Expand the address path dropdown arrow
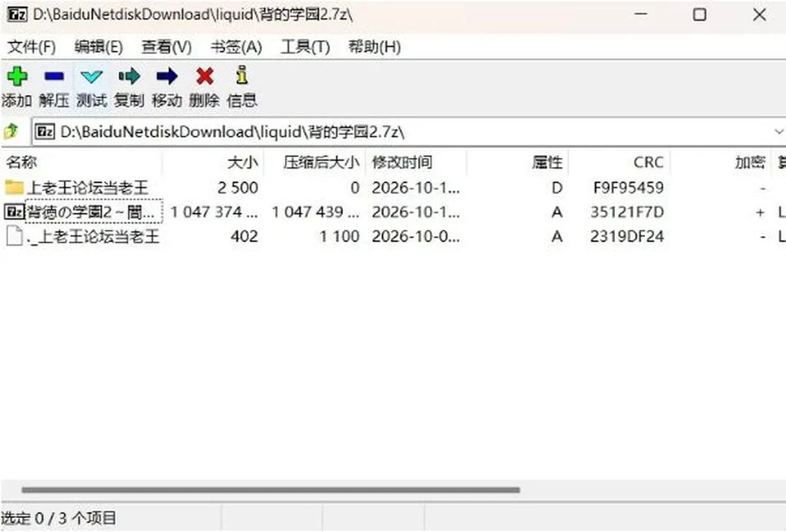786x532 pixels. click(779, 132)
